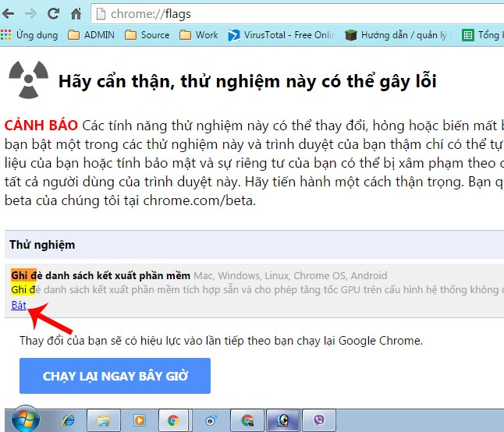504x432 pixels.
Task: Open Windows Explorer from the taskbar
Action: point(104,420)
